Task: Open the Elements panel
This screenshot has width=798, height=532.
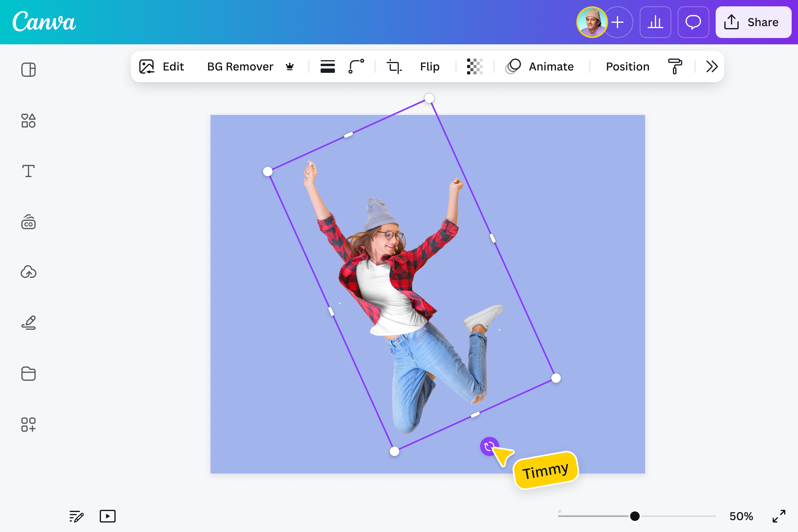Action: 28,121
